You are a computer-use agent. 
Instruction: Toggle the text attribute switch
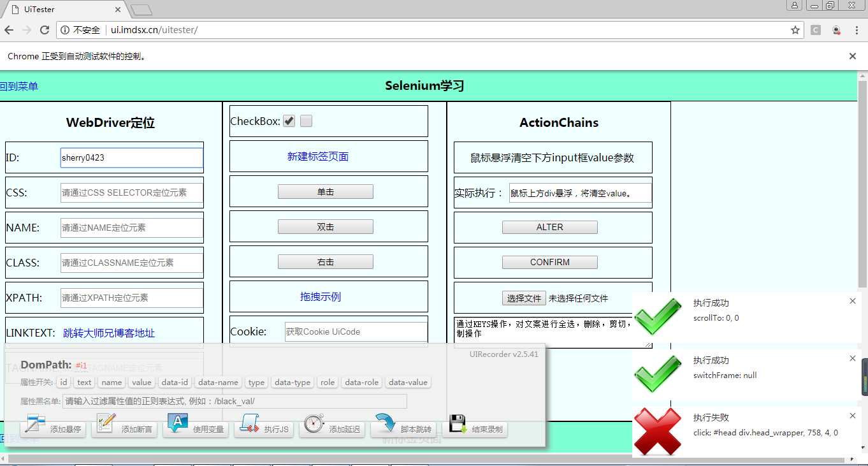point(84,382)
